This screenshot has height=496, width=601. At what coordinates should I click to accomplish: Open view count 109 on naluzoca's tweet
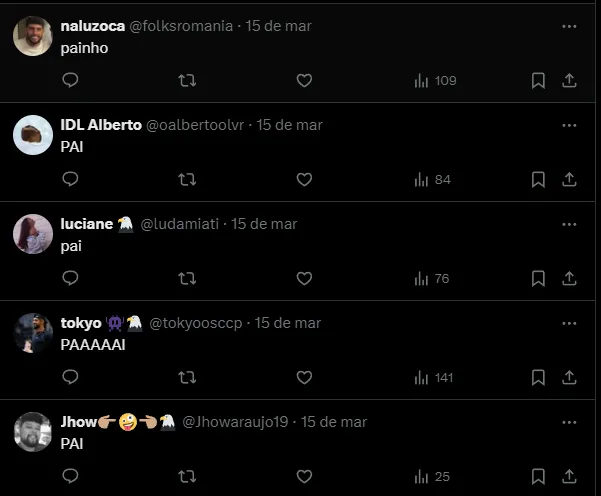[x=434, y=80]
